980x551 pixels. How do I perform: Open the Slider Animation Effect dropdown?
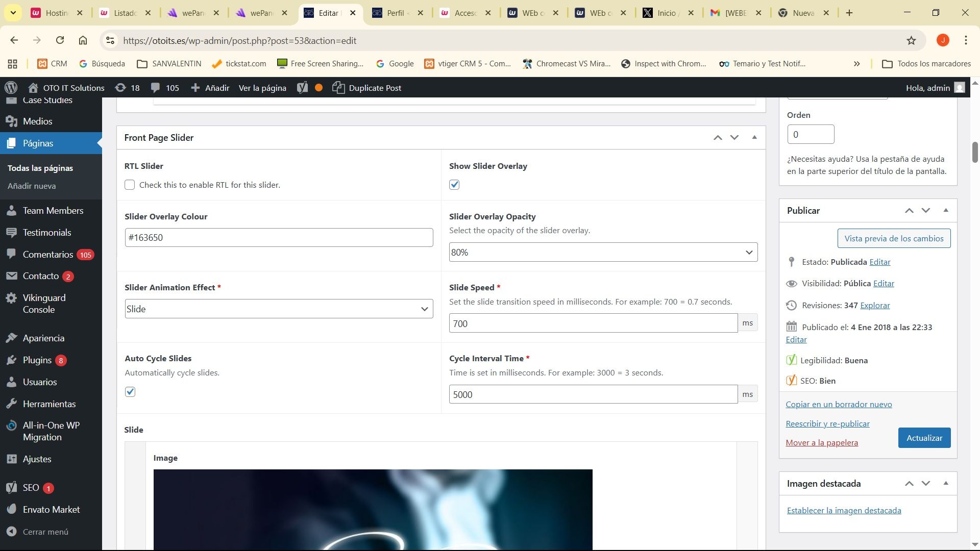279,309
